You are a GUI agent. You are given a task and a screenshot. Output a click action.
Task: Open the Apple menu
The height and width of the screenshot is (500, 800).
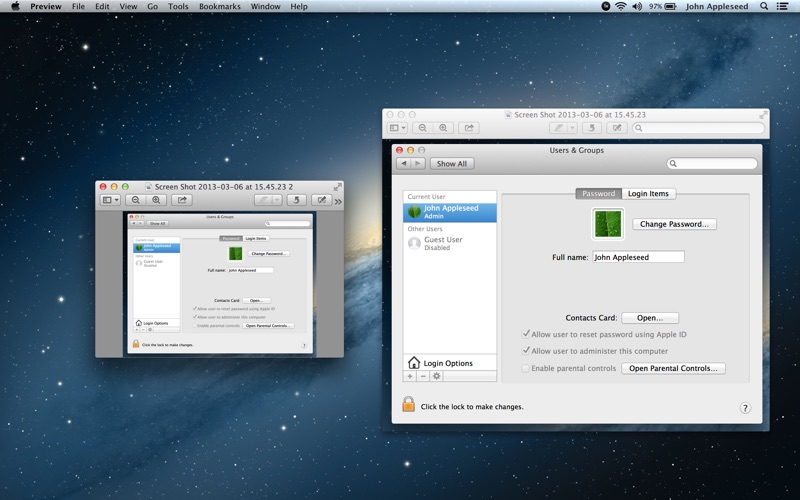(15, 6)
